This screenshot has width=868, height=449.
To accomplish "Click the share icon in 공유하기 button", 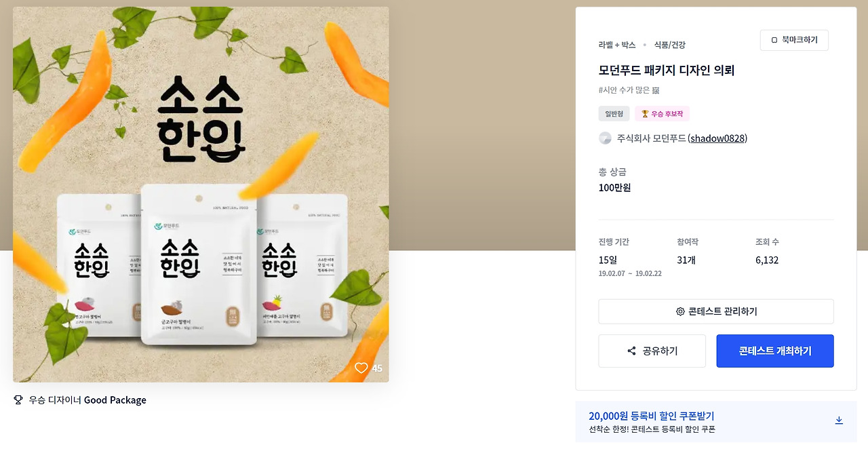I will point(631,351).
